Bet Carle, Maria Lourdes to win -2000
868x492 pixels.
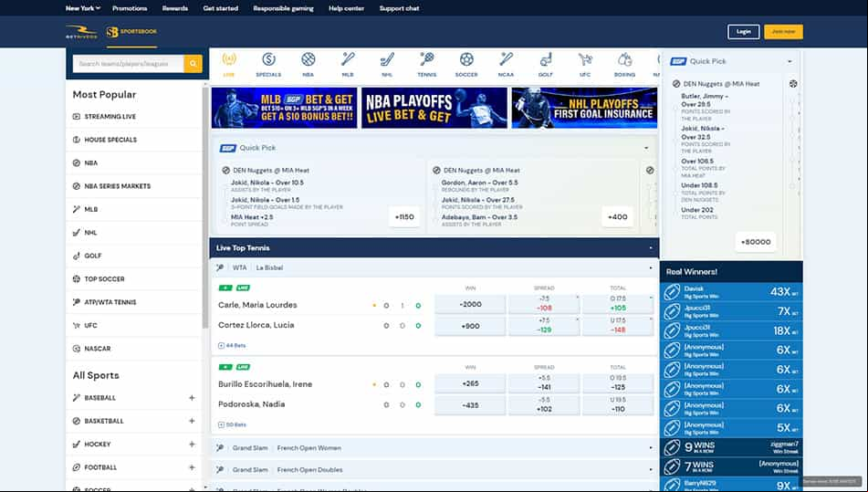(470, 304)
